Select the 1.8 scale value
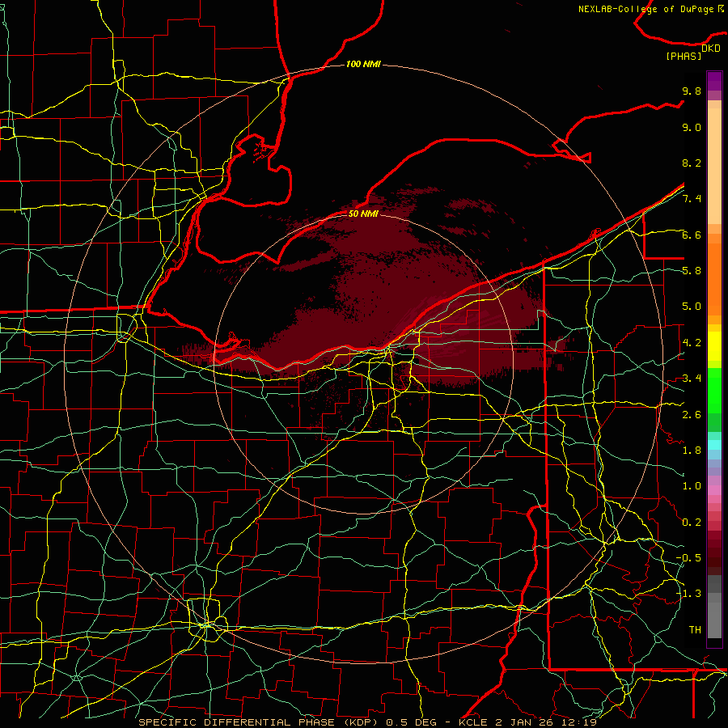The width and height of the screenshot is (728, 728). (x=692, y=451)
